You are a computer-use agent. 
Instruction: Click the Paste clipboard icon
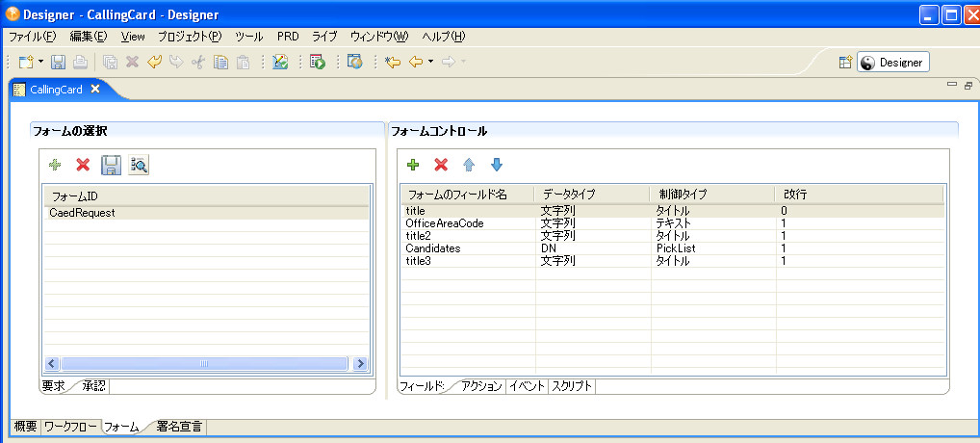[243, 62]
